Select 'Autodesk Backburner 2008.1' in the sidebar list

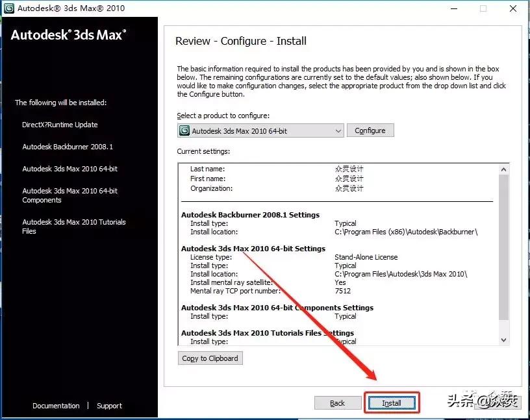(68, 147)
